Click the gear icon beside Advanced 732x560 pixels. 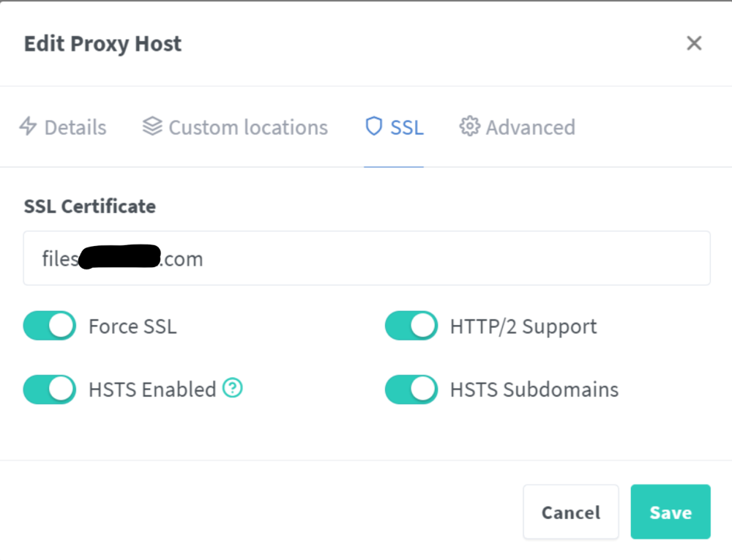click(x=470, y=127)
